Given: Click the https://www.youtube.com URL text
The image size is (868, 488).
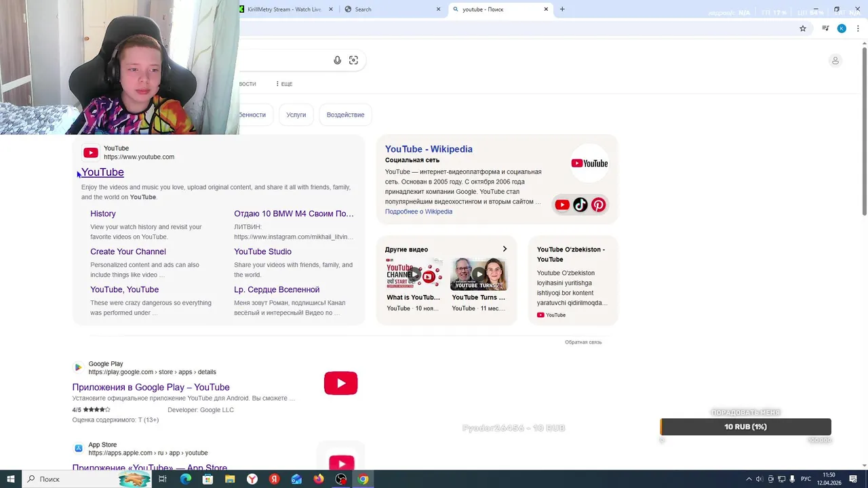Looking at the screenshot, I should click(139, 157).
